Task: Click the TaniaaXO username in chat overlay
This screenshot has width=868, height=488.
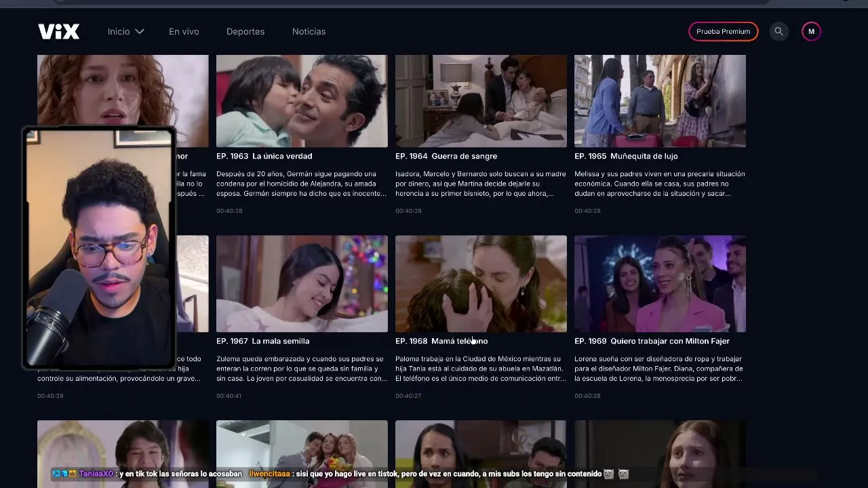Action: 96,474
